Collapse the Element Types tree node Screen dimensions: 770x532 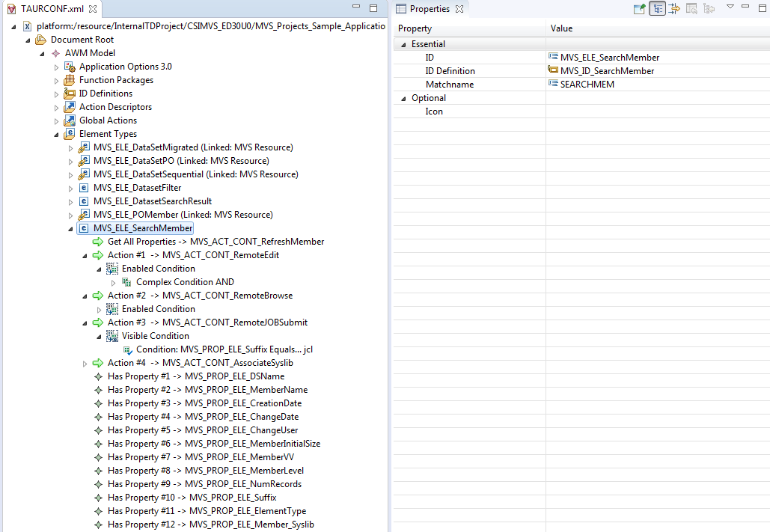(56, 135)
